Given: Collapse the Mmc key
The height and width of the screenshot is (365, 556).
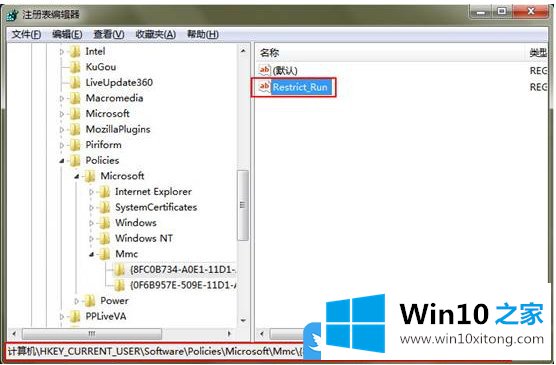Looking at the screenshot, I should (91, 254).
